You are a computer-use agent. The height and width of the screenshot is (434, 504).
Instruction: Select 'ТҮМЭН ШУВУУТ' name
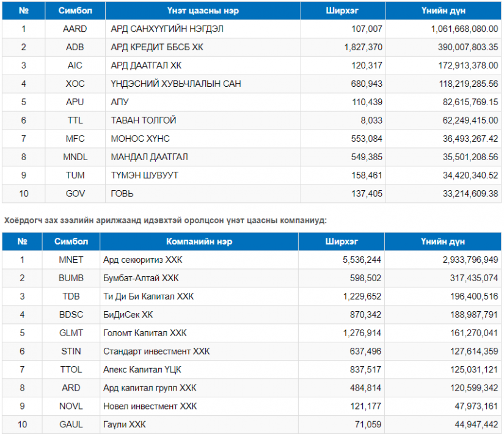coord(144,175)
